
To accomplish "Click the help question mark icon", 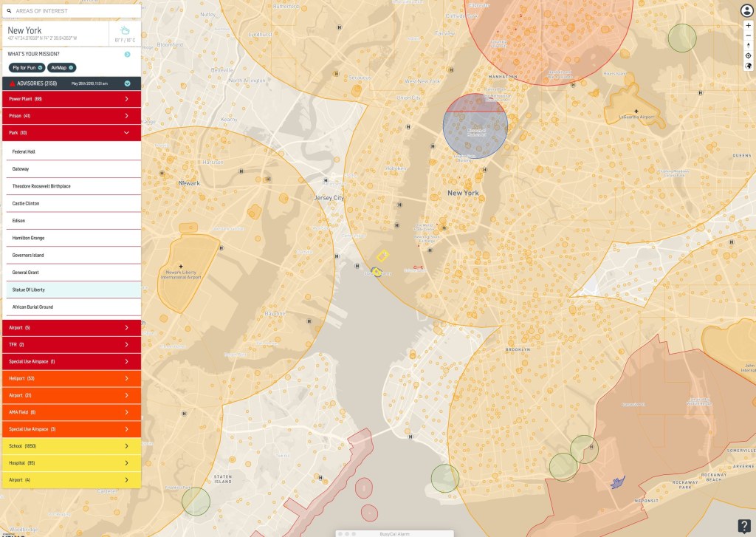I will (x=744, y=525).
